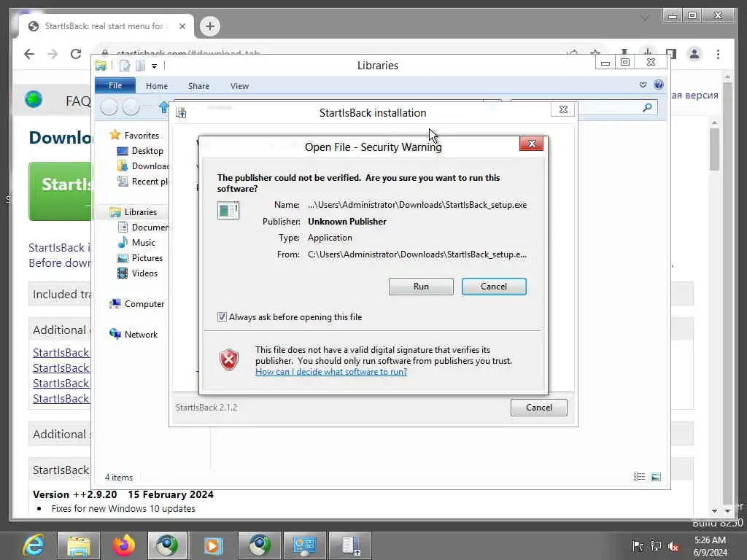Click the browser Back button
The width and height of the screenshot is (747, 560).
point(29,54)
